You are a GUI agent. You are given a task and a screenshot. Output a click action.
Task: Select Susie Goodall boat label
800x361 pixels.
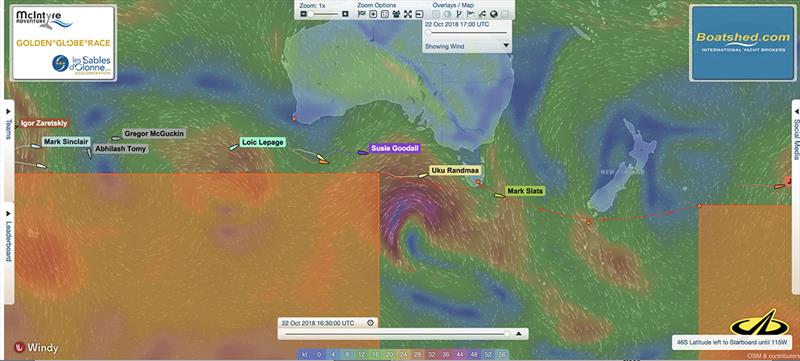395,149
